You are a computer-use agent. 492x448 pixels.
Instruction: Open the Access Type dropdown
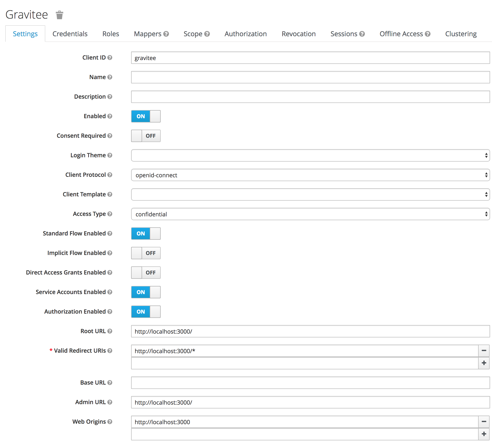click(310, 214)
